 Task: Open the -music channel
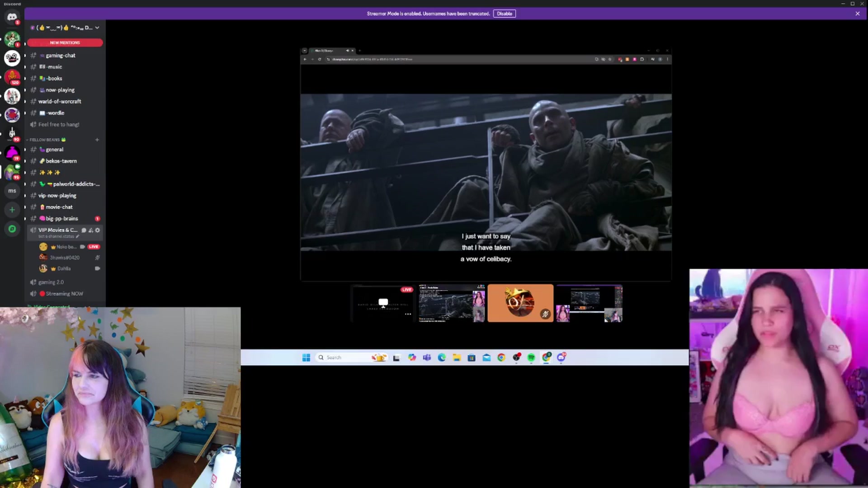(65, 67)
